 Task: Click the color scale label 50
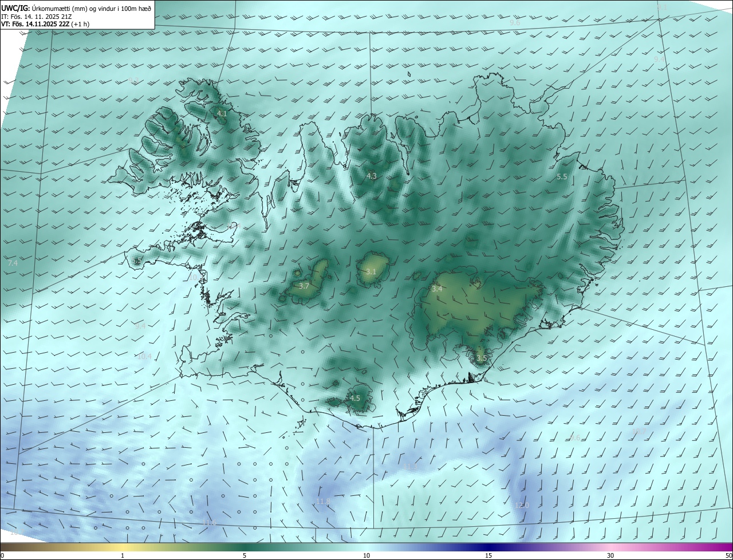(728, 555)
